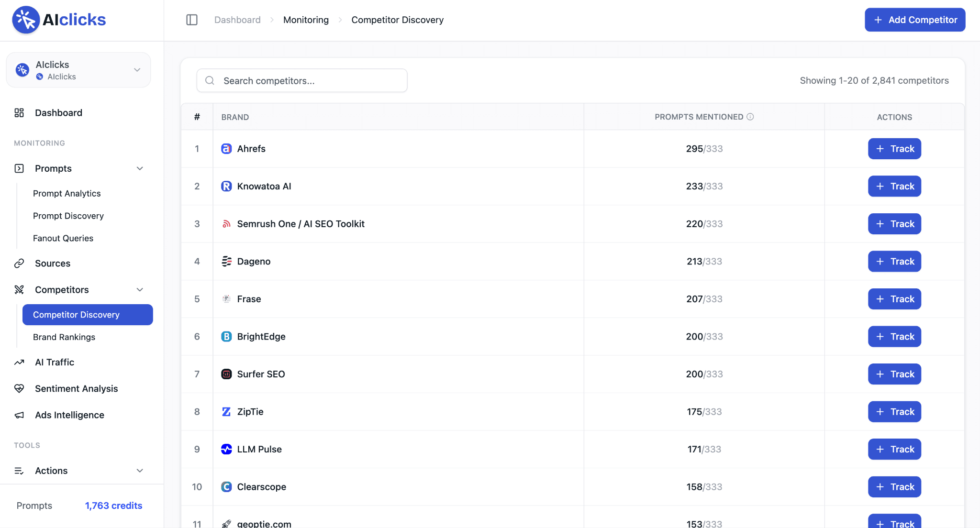Track the Frase competitor

tap(894, 299)
